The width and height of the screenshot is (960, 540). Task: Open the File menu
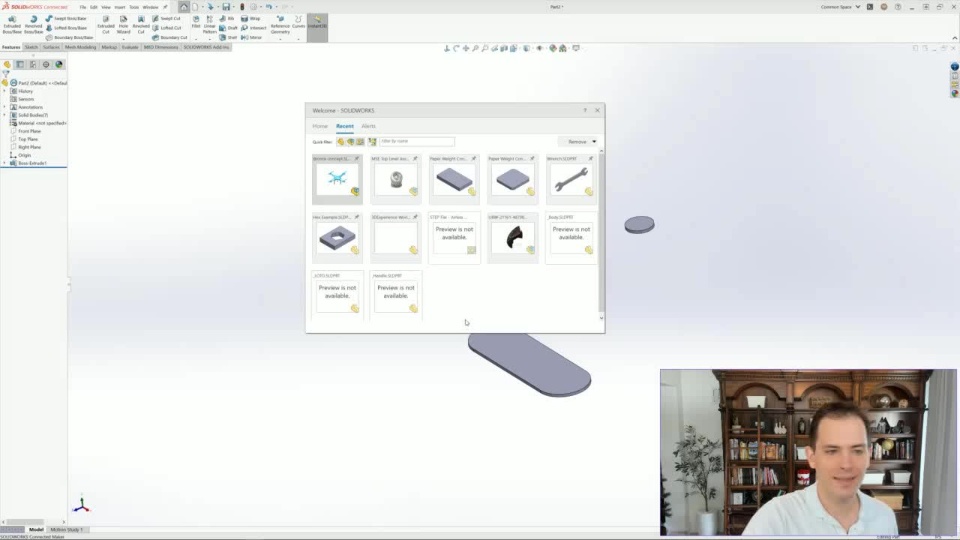83,7
